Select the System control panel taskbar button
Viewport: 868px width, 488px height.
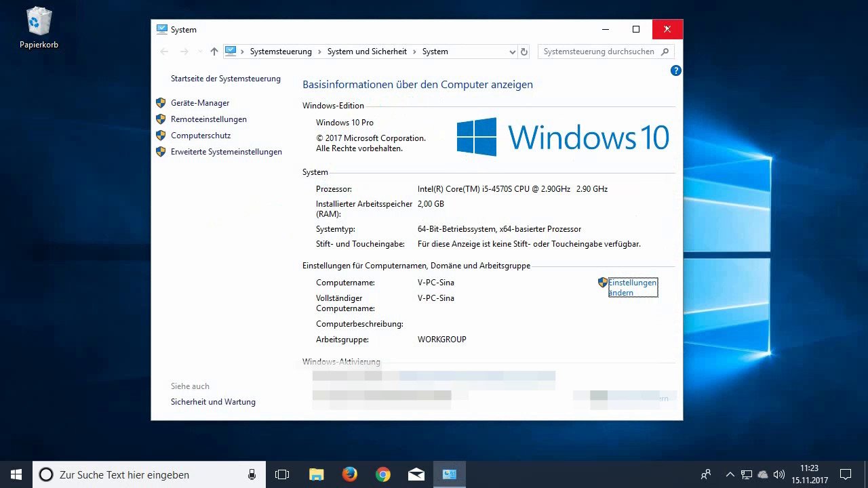(x=450, y=474)
